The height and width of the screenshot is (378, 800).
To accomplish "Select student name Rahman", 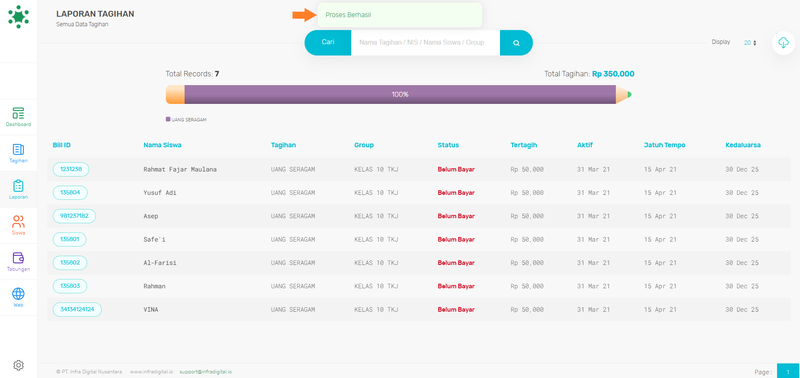I will click(x=155, y=286).
